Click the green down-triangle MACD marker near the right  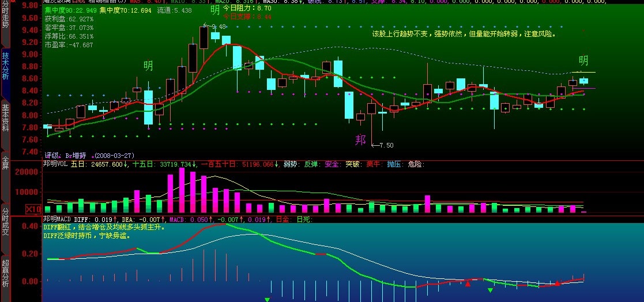[x=490, y=290]
